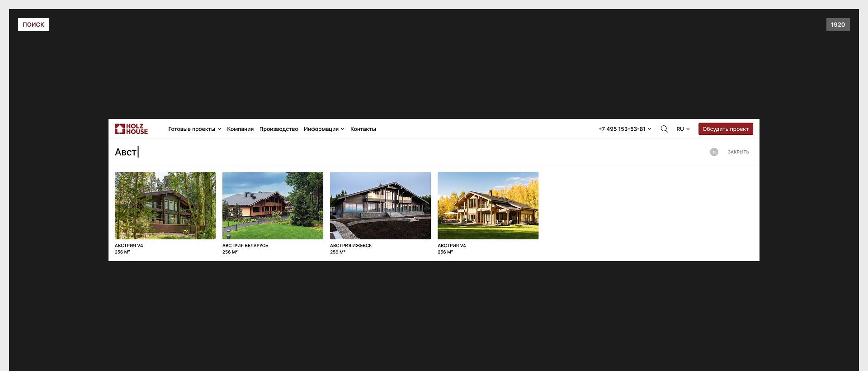This screenshot has width=868, height=371.
Task: Open the Информация dropdown
Action: (x=324, y=129)
